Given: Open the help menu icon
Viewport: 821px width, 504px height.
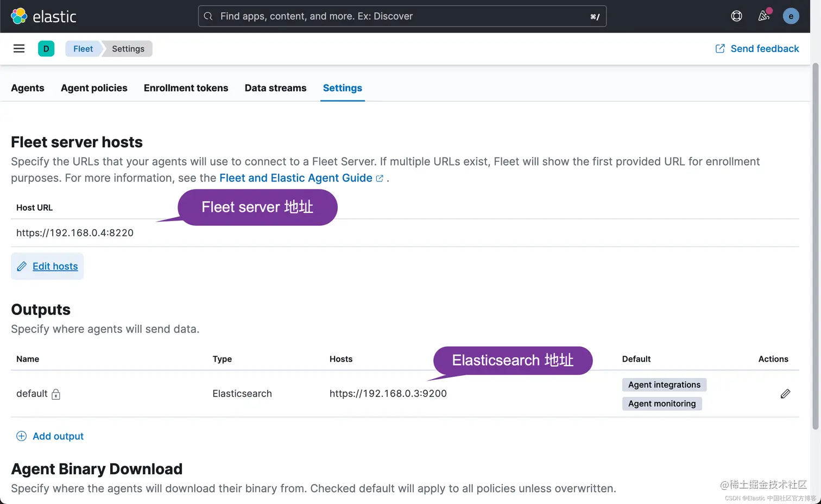Looking at the screenshot, I should (x=736, y=16).
